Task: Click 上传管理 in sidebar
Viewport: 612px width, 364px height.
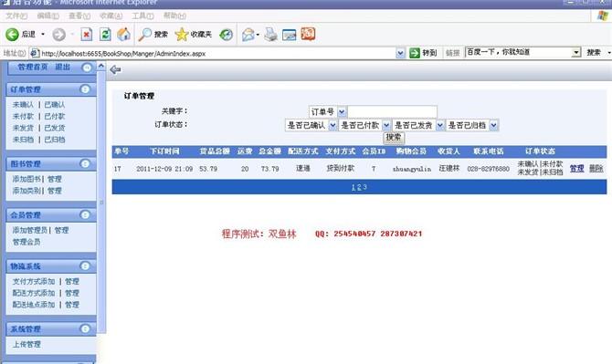Action: pos(26,344)
